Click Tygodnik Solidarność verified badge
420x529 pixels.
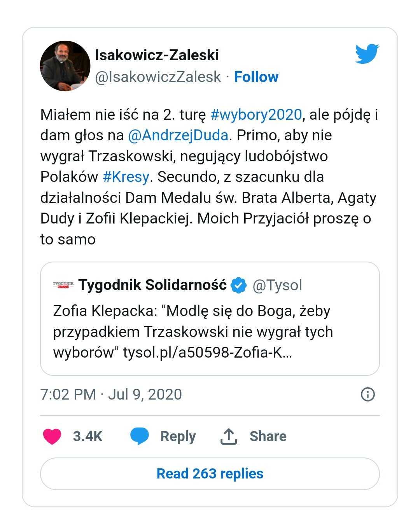[239, 285]
